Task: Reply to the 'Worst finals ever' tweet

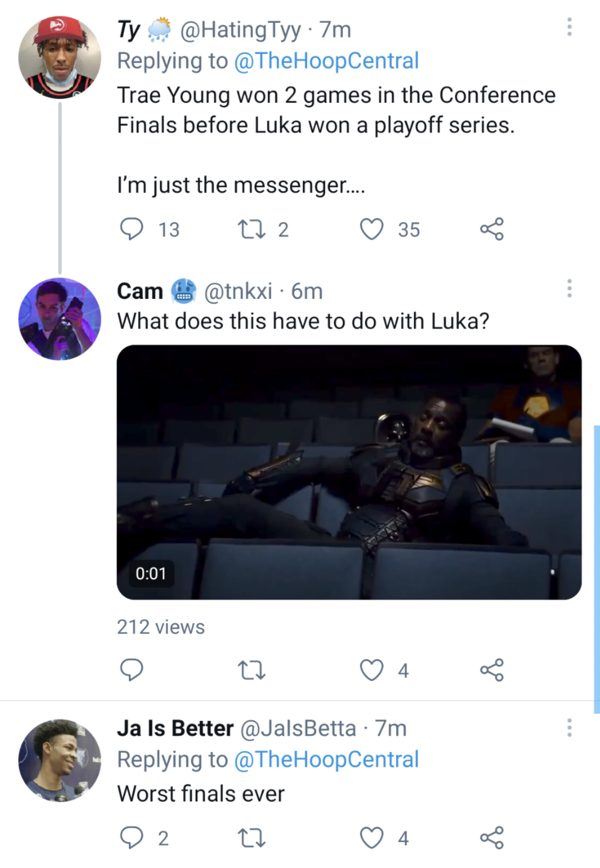Action: [131, 838]
